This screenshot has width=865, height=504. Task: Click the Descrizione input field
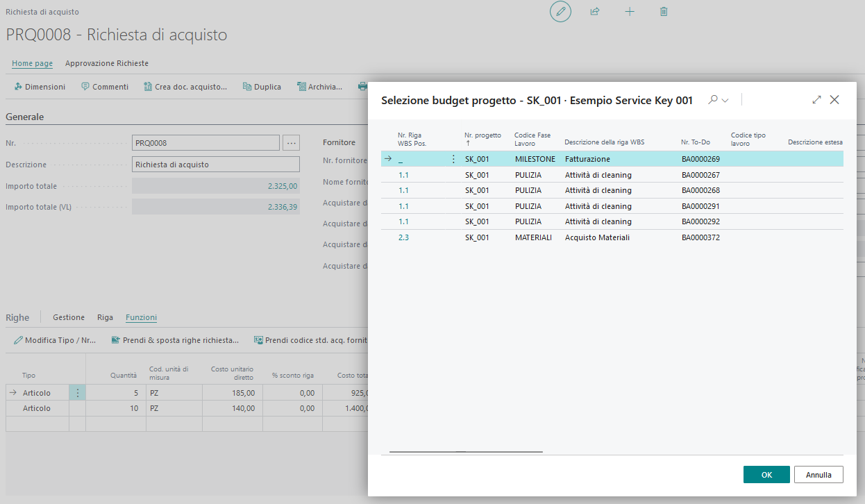click(216, 165)
